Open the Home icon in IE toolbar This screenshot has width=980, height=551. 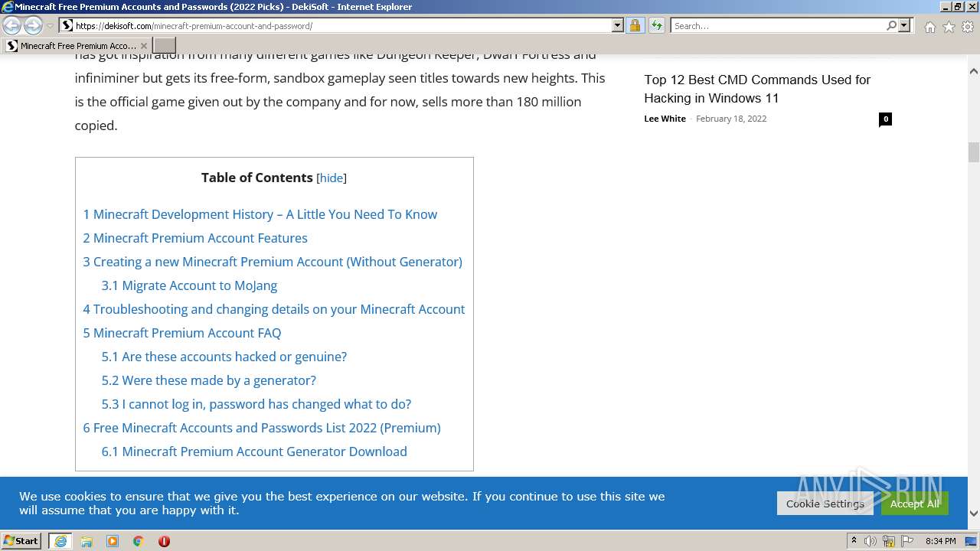[929, 27]
